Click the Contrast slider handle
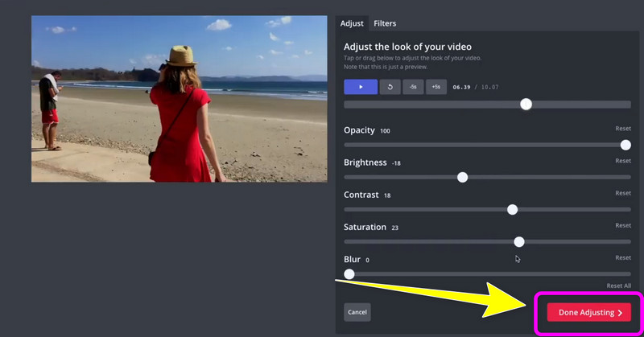This screenshot has width=644, height=337. (512, 209)
